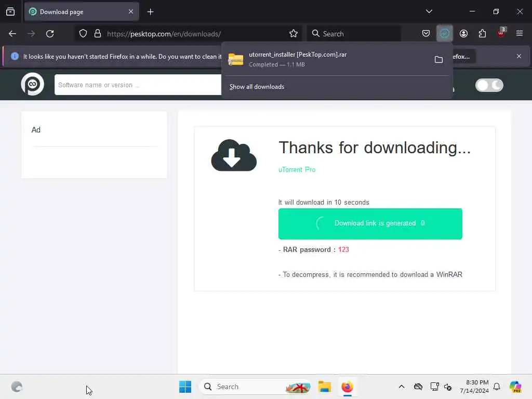Toggle the dark mode switch

(x=489, y=85)
